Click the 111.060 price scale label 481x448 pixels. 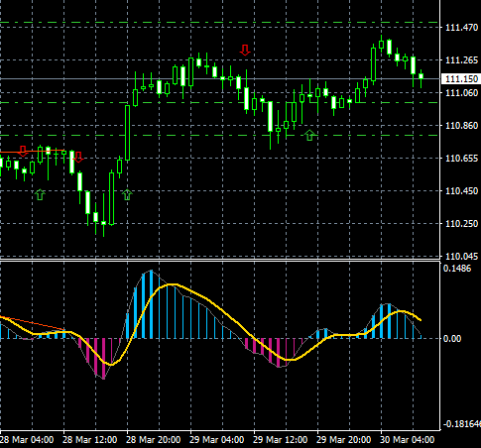click(x=461, y=93)
